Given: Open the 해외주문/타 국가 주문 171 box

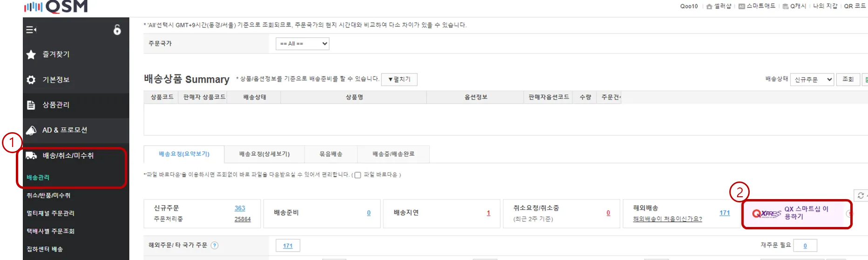Looking at the screenshot, I should tap(288, 246).
